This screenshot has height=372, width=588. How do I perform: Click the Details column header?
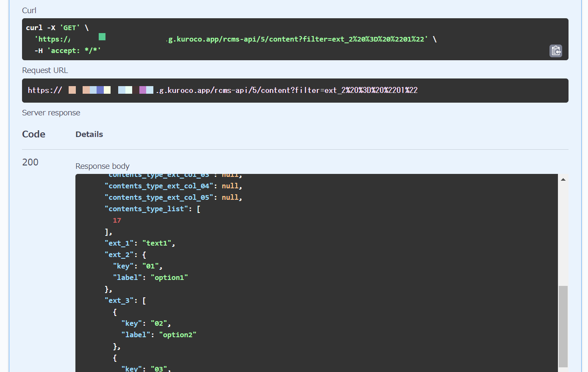coord(89,134)
